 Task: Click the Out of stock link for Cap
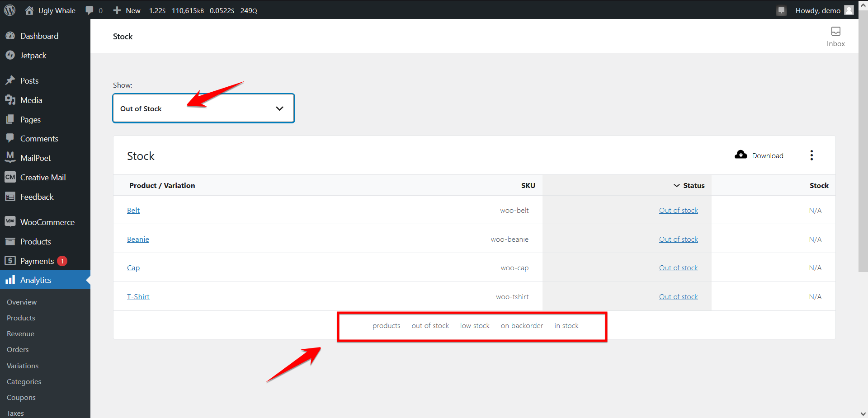(678, 268)
